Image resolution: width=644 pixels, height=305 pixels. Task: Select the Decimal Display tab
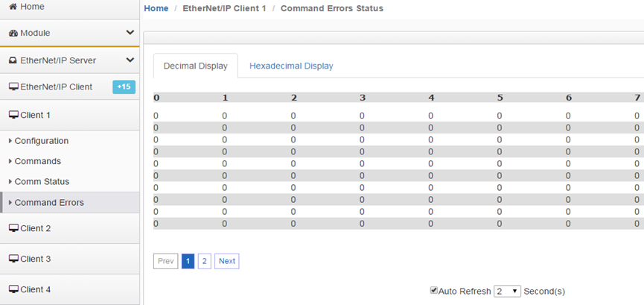tap(196, 66)
